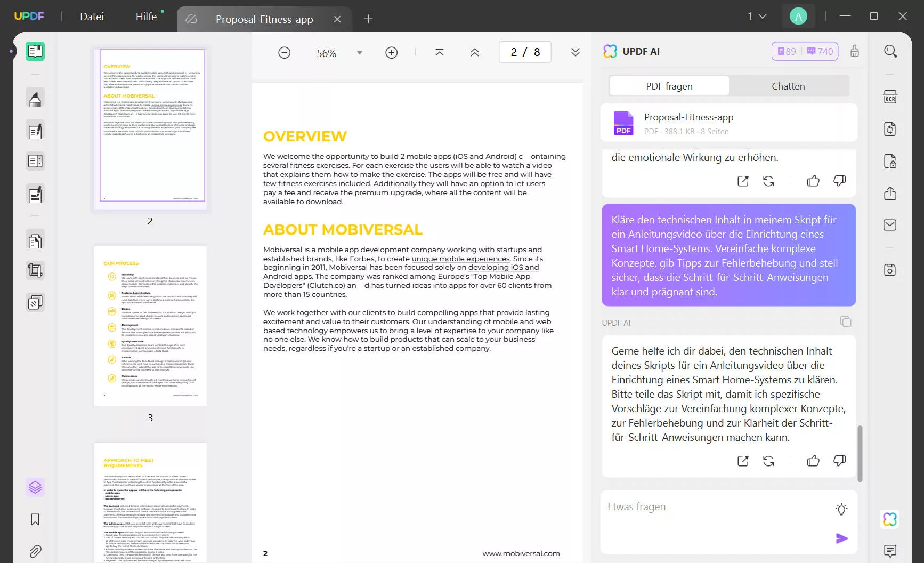Click the send arrow in chat box
Image resolution: width=924 pixels, height=563 pixels.
pos(841,538)
